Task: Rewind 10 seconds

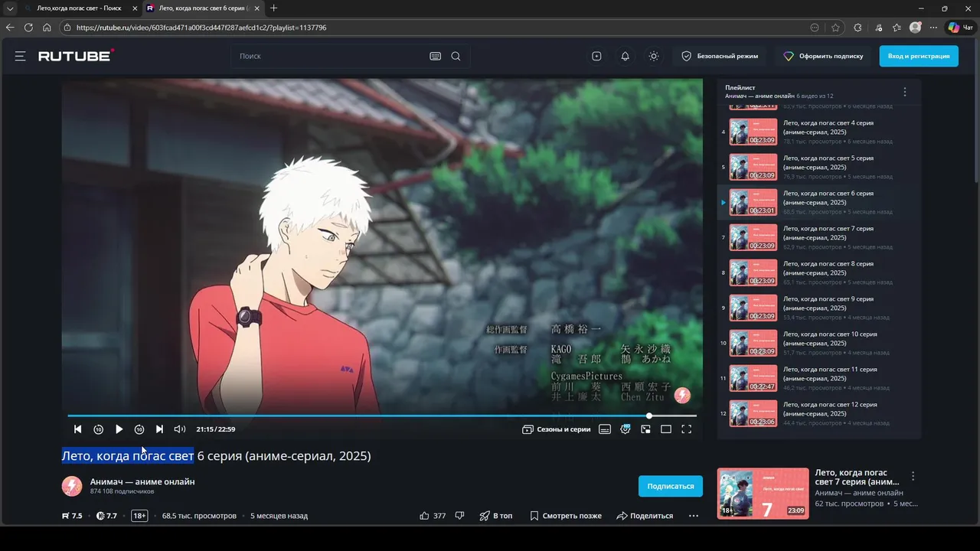Action: coord(98,429)
